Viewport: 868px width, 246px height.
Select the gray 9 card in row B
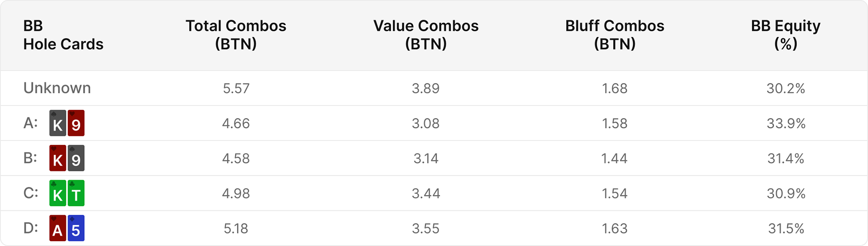point(76,158)
